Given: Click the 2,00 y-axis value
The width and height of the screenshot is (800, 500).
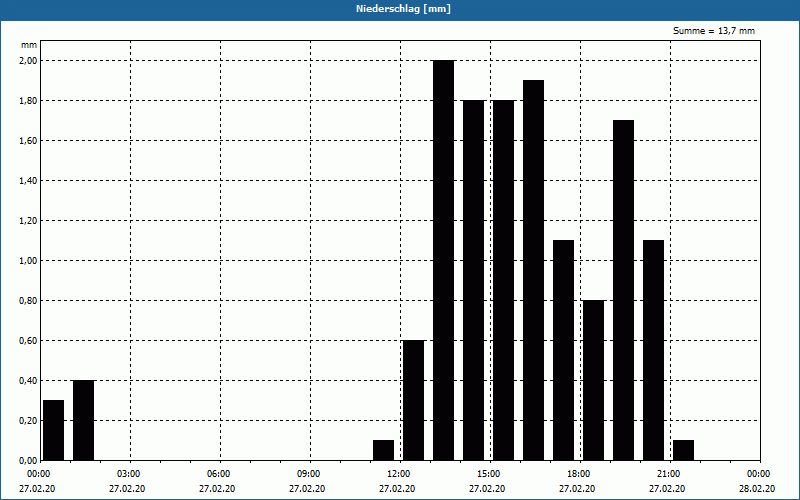Looking at the screenshot, I should coord(29,61).
